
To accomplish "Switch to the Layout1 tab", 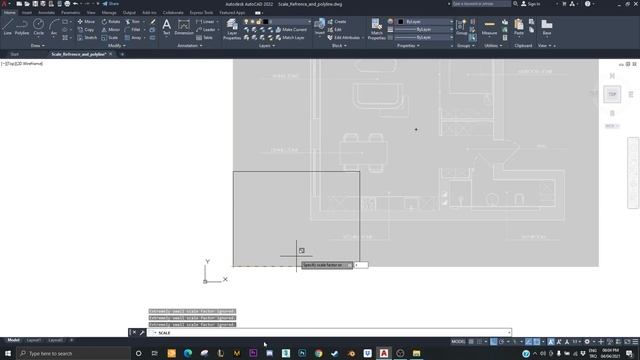I will [x=33, y=340].
